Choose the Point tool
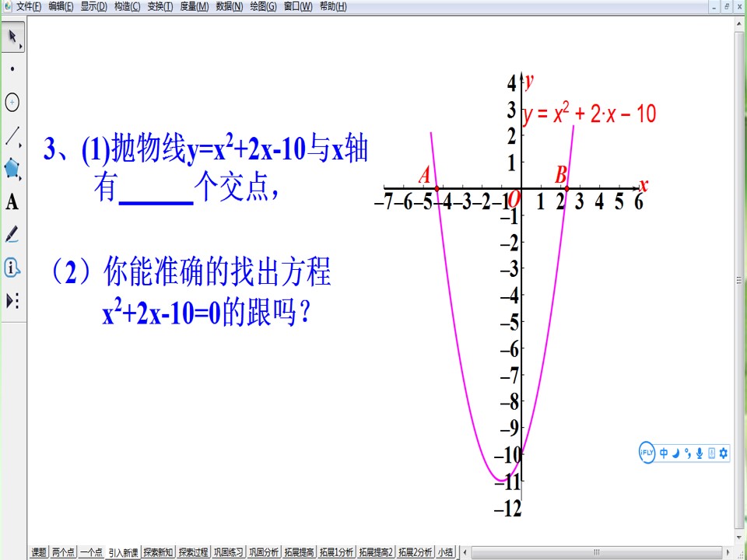 (x=12, y=69)
